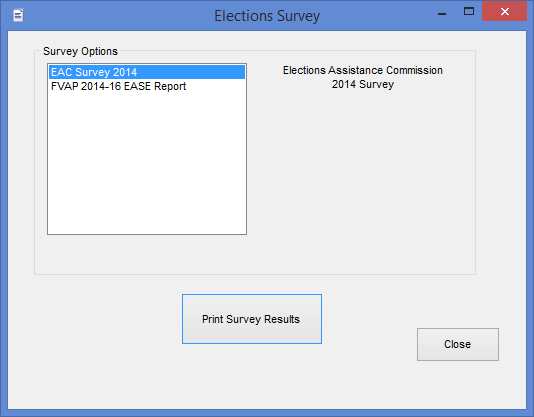Click blank title bar area right of title

pos(375,15)
